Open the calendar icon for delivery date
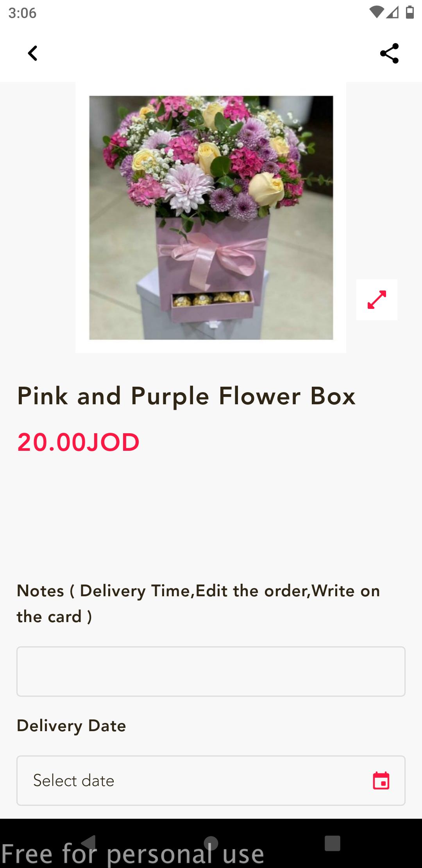Image resolution: width=422 pixels, height=868 pixels. [381, 780]
